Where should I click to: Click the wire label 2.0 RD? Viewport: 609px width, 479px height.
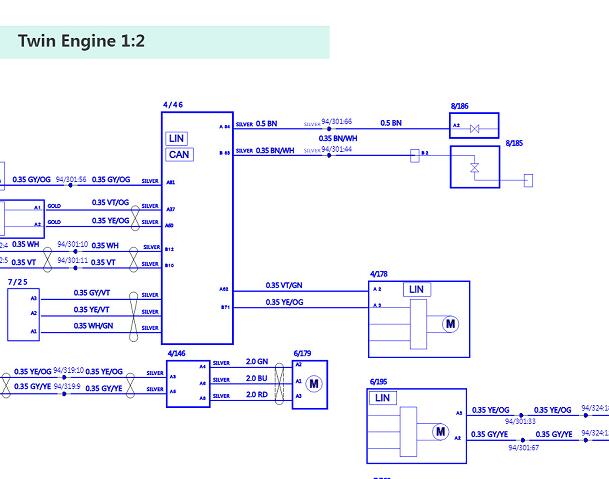pyautogui.click(x=257, y=395)
